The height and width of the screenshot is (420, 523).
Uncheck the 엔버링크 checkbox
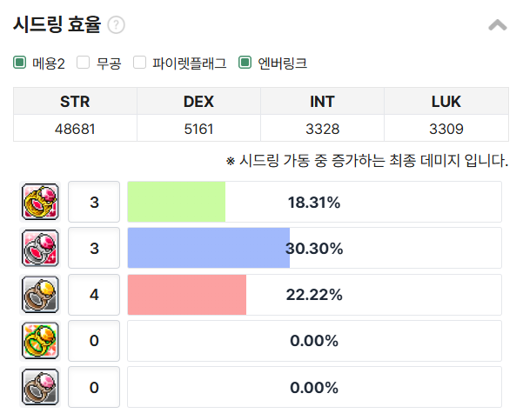tap(245, 63)
